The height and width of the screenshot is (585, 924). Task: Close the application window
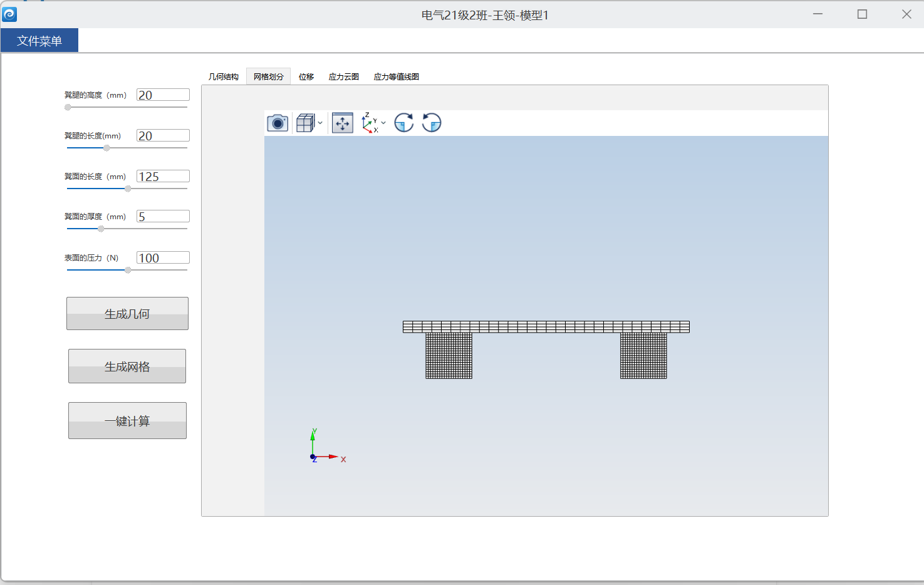pos(906,14)
